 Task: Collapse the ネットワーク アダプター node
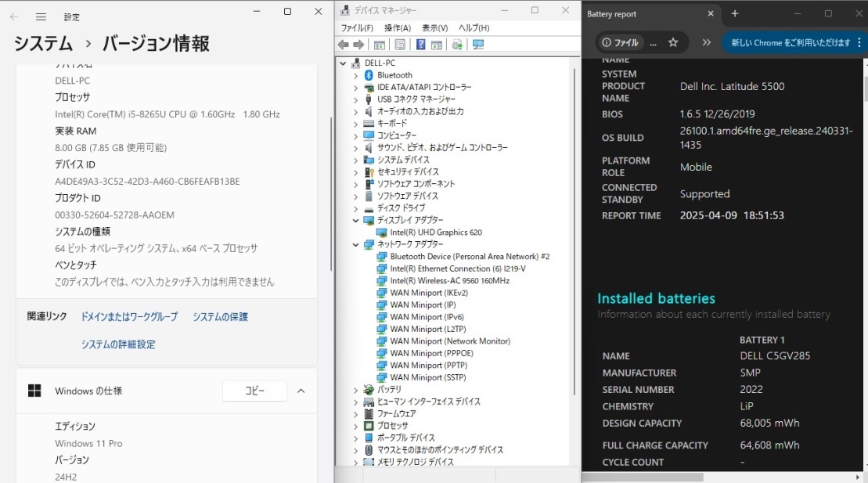(x=356, y=244)
